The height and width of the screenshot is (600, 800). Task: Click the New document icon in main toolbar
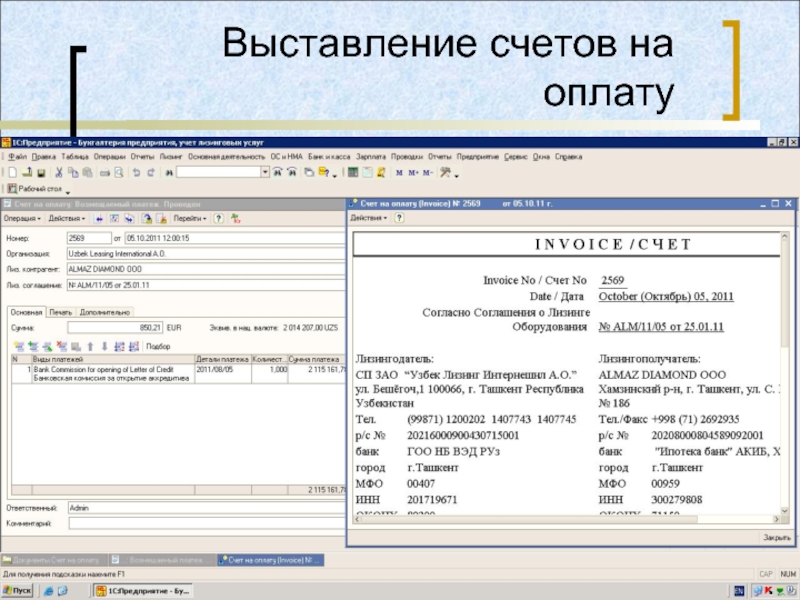[13, 172]
